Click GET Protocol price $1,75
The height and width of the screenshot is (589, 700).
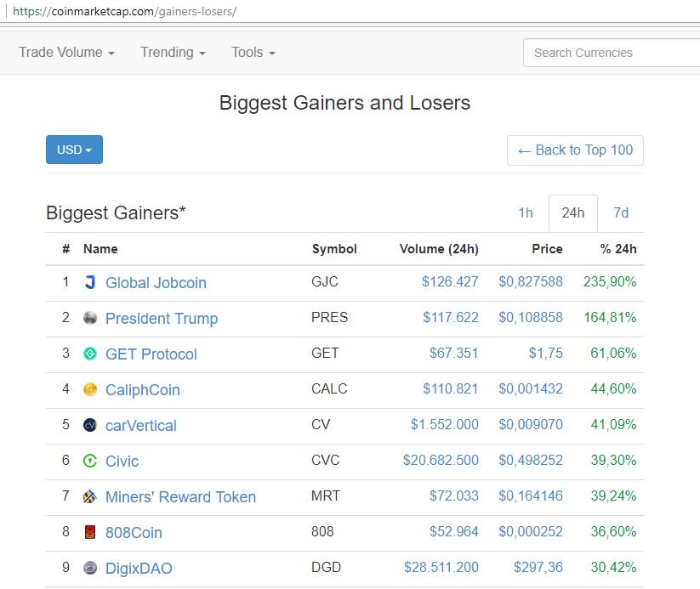pos(545,353)
